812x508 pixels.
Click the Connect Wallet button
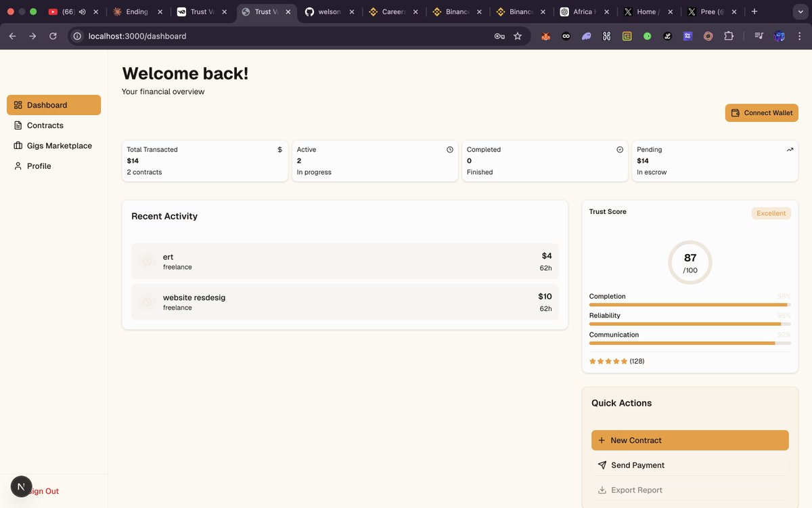[761, 112]
